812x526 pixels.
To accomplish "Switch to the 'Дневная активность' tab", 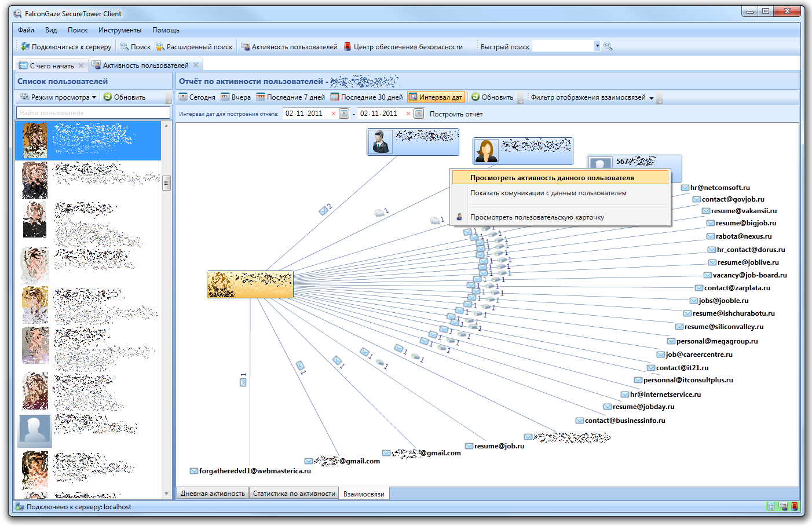I will (213, 494).
